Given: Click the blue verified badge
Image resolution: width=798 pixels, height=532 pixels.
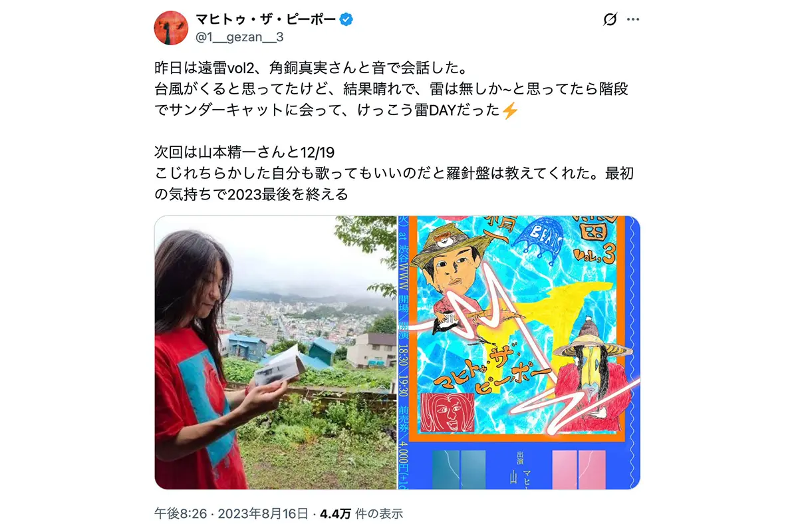Looking at the screenshot, I should (x=346, y=19).
